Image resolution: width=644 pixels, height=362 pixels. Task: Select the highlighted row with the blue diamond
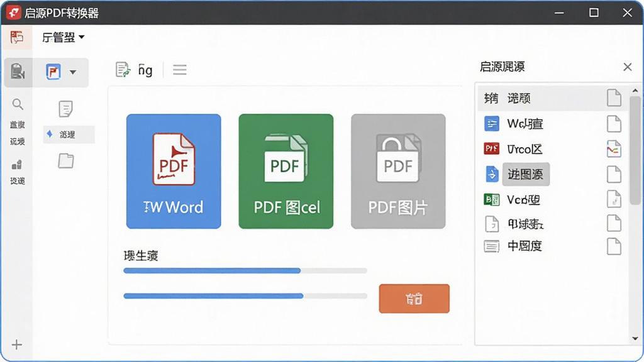[x=69, y=134]
